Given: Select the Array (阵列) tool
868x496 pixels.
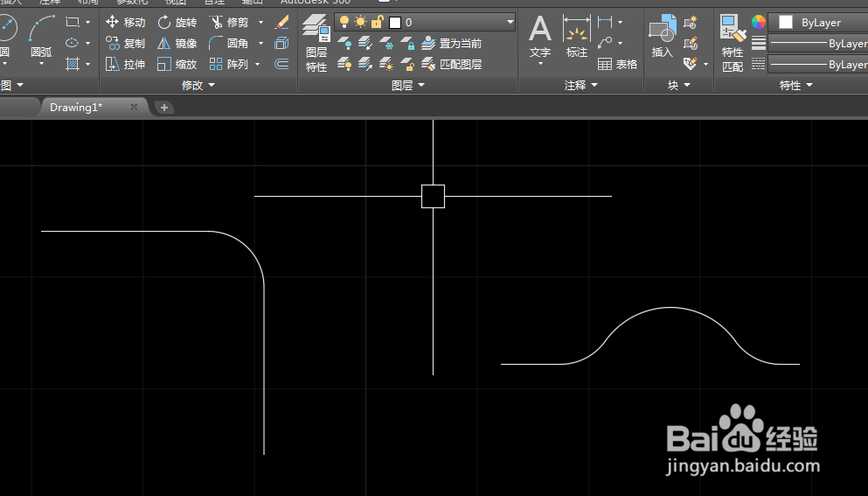Looking at the screenshot, I should [229, 64].
